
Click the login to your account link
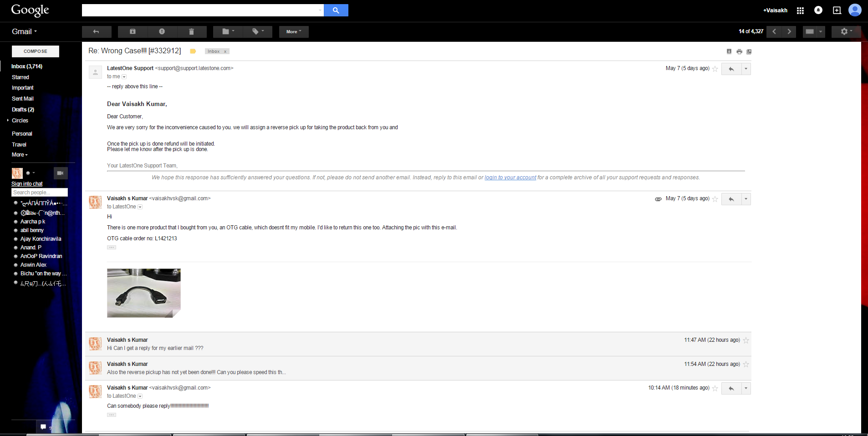click(x=510, y=177)
